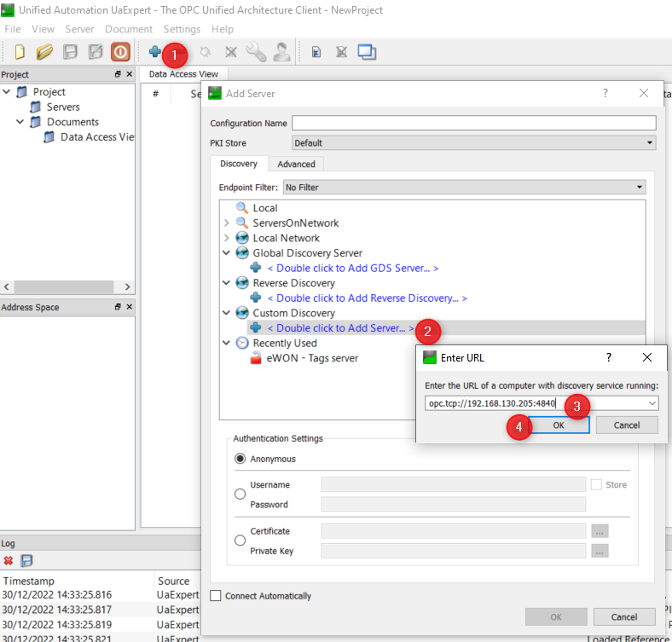Screen dimensions: 672x642
Task: Clear the log with red X icon
Action: click(x=9, y=560)
